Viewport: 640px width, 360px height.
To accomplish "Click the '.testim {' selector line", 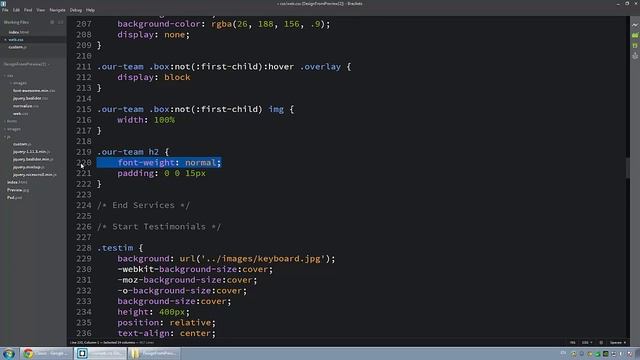I will click(x=120, y=248).
